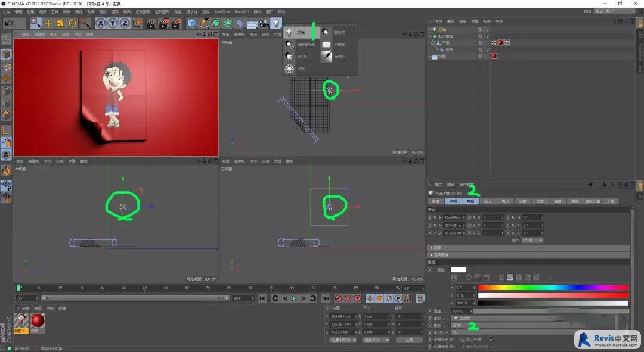Click the green Play Forwards button
644x352 pixels.
(293, 298)
